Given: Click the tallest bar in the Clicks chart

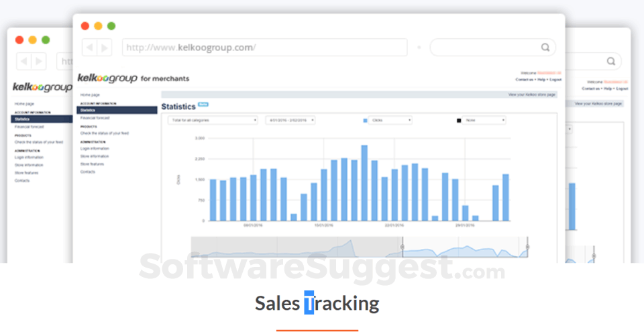Looking at the screenshot, I should click(x=364, y=183).
